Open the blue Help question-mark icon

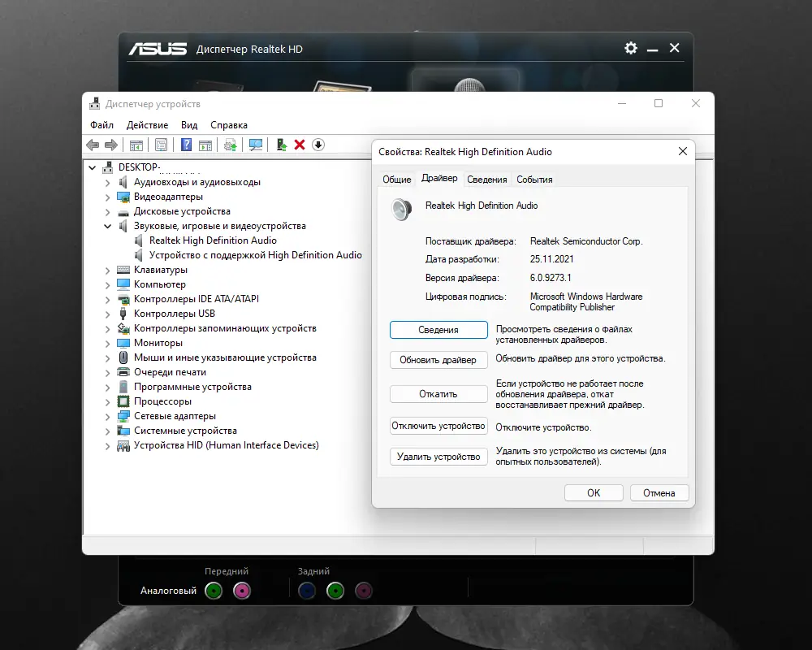(x=187, y=145)
